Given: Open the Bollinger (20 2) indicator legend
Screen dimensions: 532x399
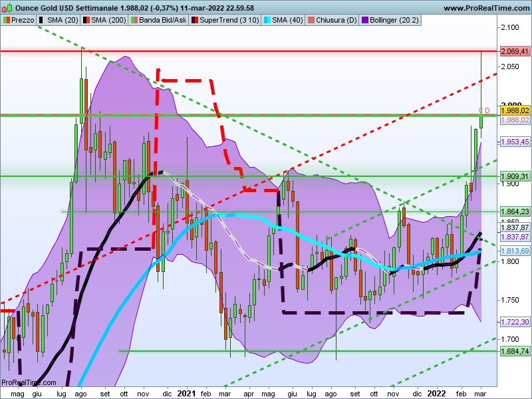Looking at the screenshot, I should tap(390, 20).
